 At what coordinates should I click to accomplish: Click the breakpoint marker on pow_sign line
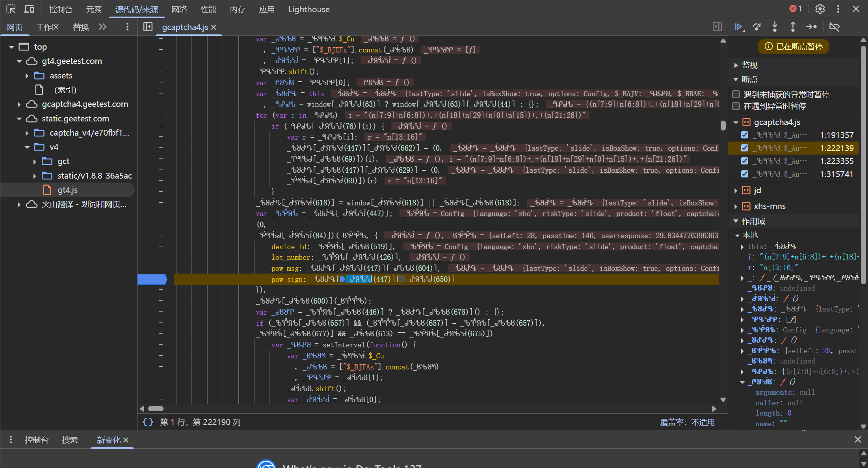[x=152, y=279]
